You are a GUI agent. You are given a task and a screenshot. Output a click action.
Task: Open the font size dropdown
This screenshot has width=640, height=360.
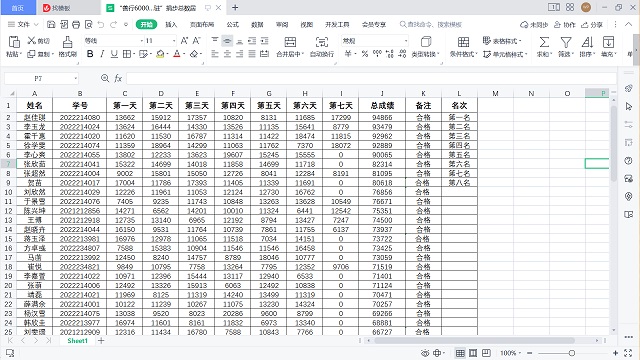[x=174, y=41]
